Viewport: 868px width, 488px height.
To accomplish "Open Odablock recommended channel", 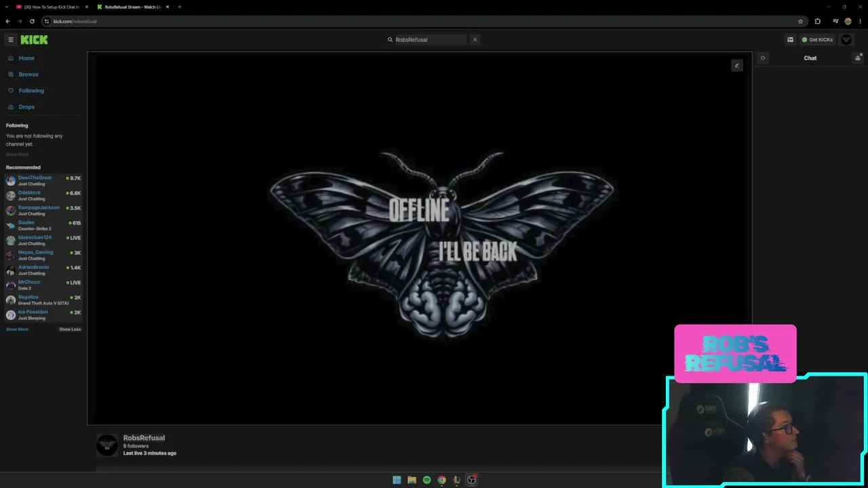I will pyautogui.click(x=43, y=196).
